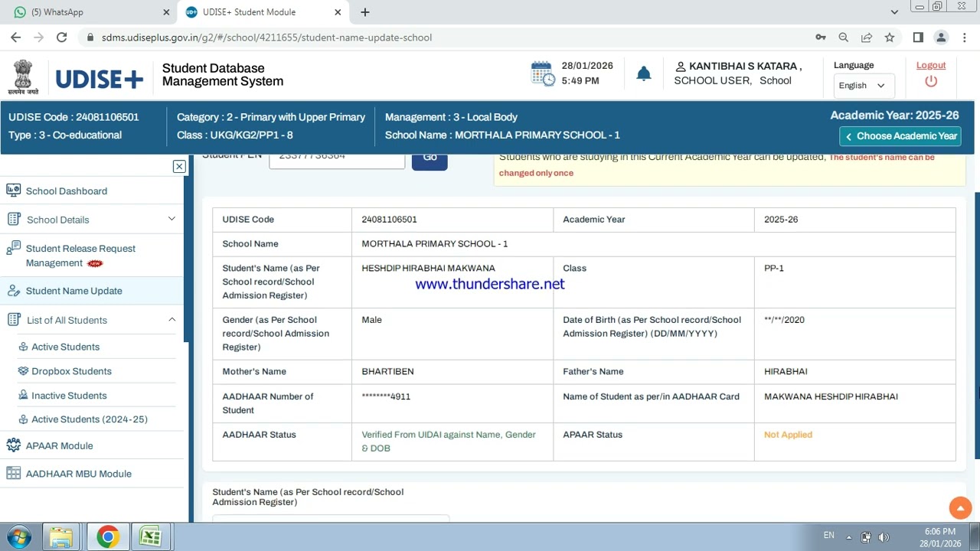Click the national emblem icon
The image size is (980, 551).
[x=23, y=77]
